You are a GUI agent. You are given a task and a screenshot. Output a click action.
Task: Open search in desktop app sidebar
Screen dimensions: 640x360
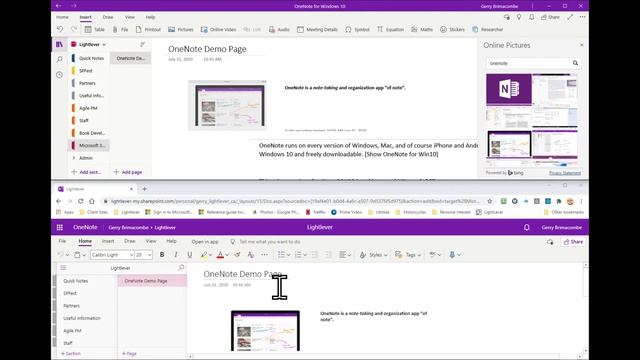(60, 60)
